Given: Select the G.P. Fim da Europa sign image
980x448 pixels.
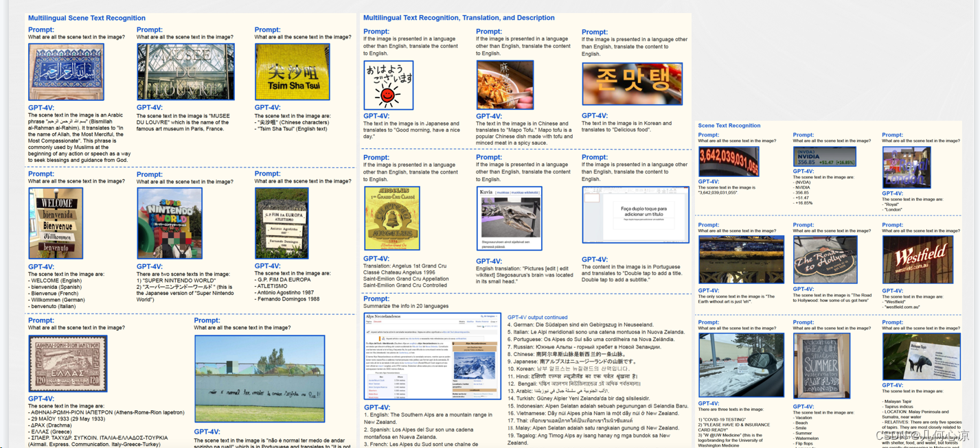Looking at the screenshot, I should [282, 224].
